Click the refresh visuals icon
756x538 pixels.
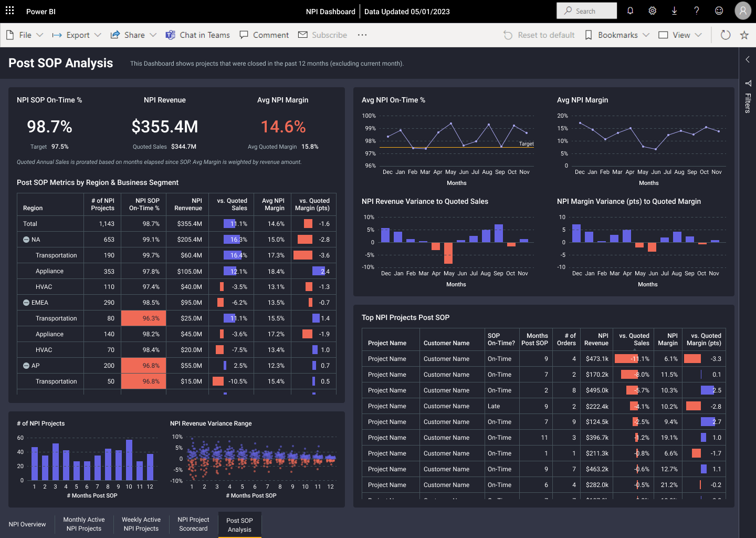point(726,35)
